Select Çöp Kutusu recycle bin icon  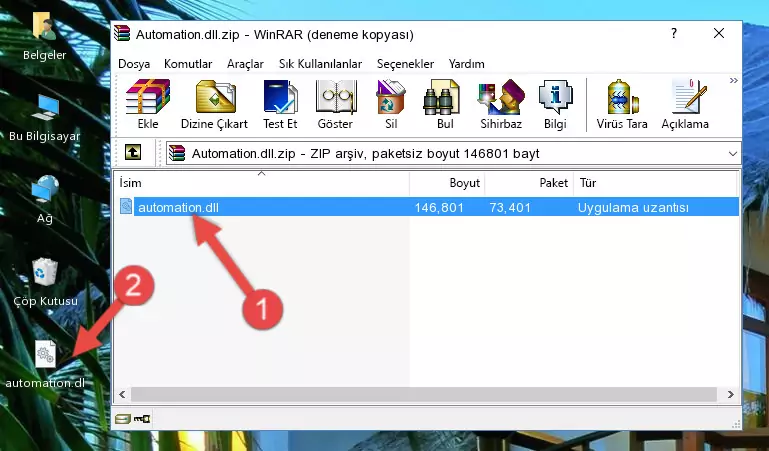(45, 282)
